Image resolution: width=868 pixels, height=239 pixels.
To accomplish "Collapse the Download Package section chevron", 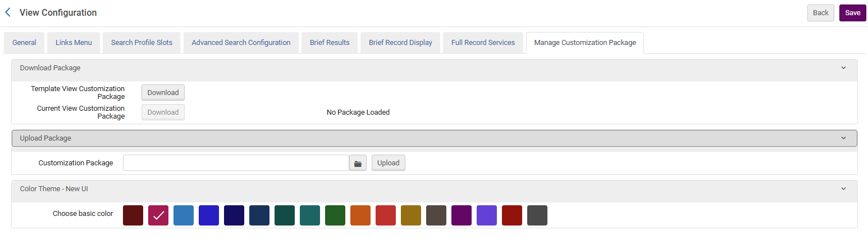I will click(843, 68).
